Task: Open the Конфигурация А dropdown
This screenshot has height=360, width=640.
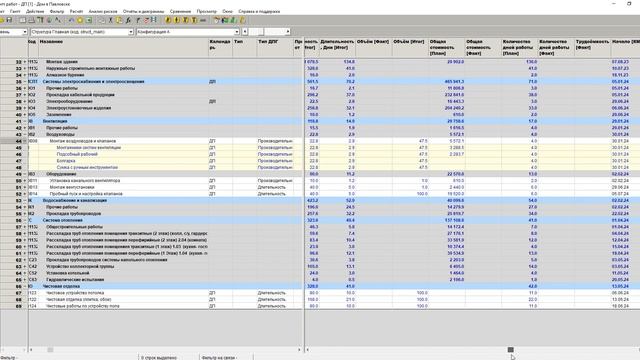Action: click(236, 32)
